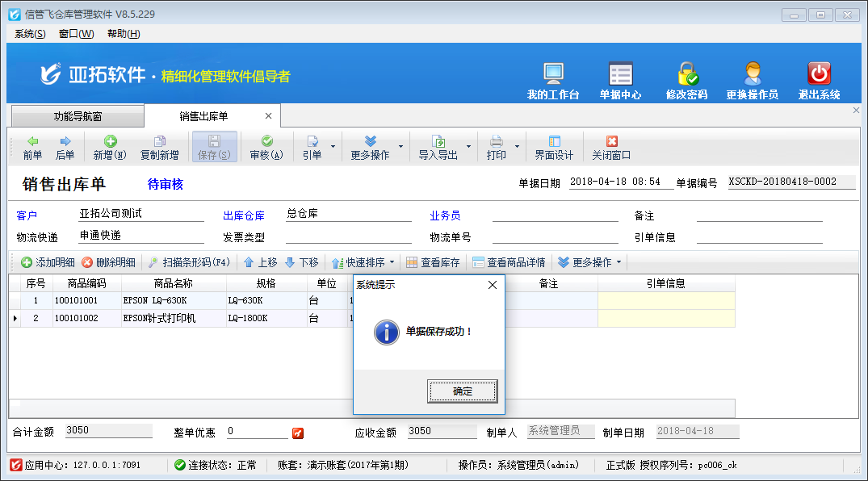Click the 退出系统 power icon
The image size is (868, 481).
(x=819, y=81)
